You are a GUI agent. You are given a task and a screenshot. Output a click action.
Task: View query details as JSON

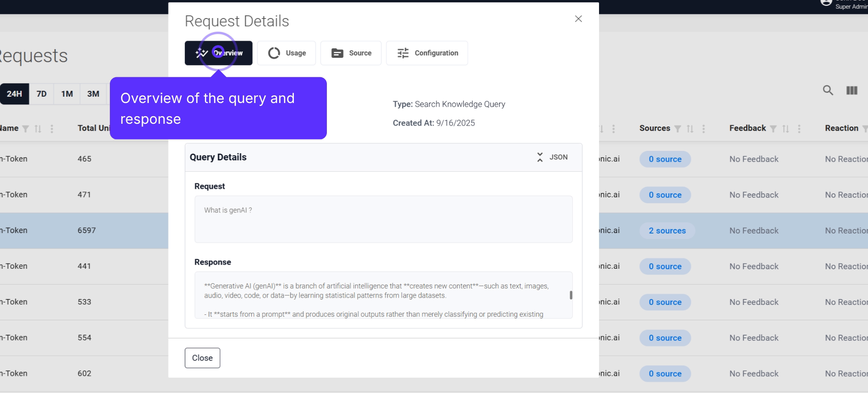558,157
